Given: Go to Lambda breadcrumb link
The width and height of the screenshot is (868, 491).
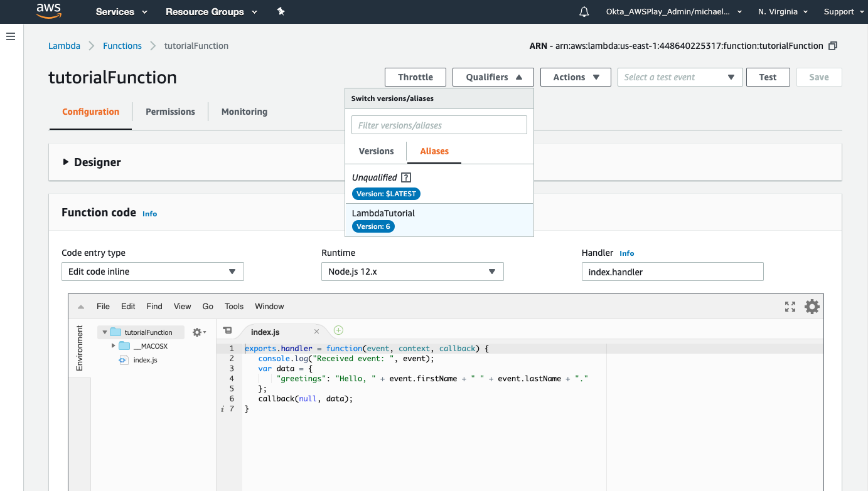Looking at the screenshot, I should click(x=64, y=46).
